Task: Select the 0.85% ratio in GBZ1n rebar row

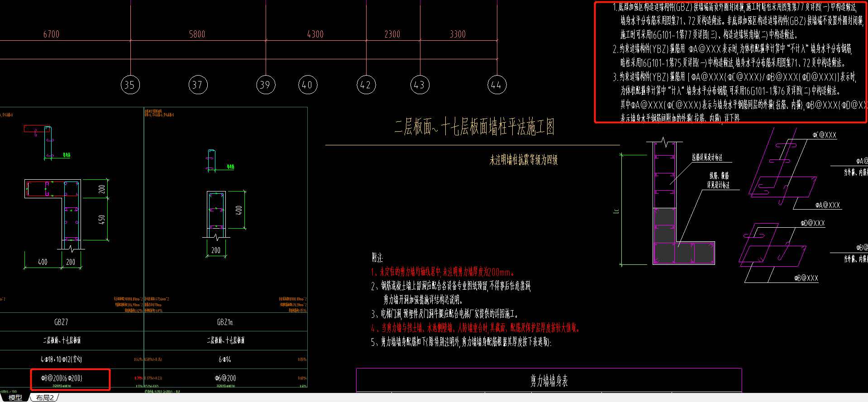Action: pos(302,359)
